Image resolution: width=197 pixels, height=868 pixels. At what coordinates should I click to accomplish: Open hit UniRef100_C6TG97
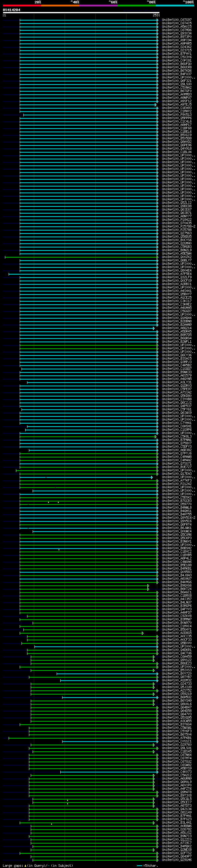coord(177,20)
